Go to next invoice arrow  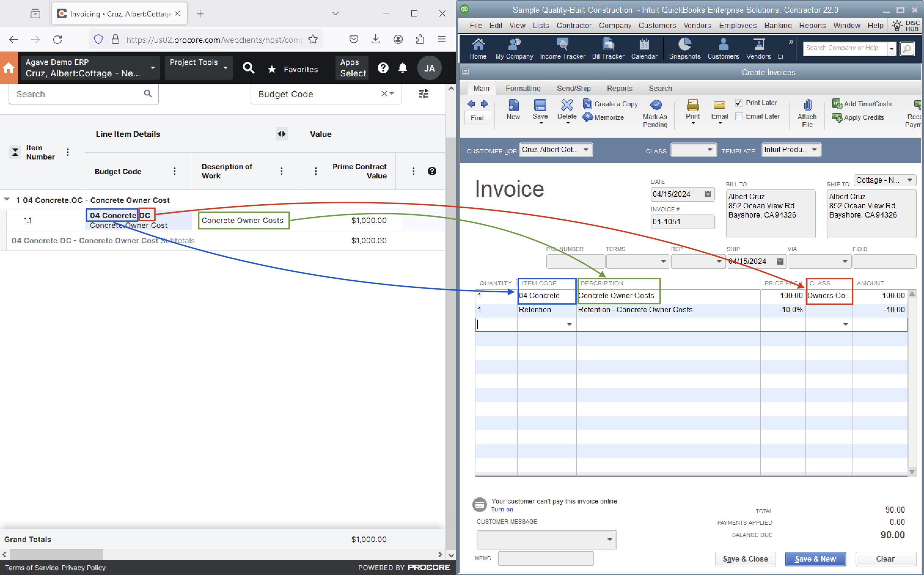484,104
